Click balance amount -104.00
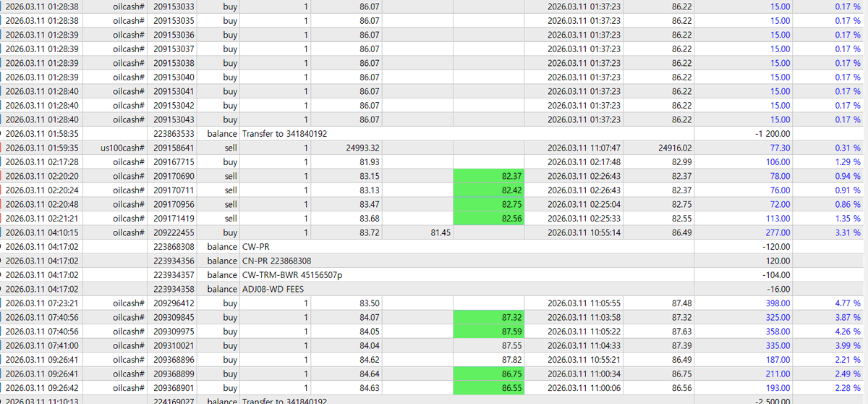Viewport: 868px width, 404px height. [x=776, y=275]
